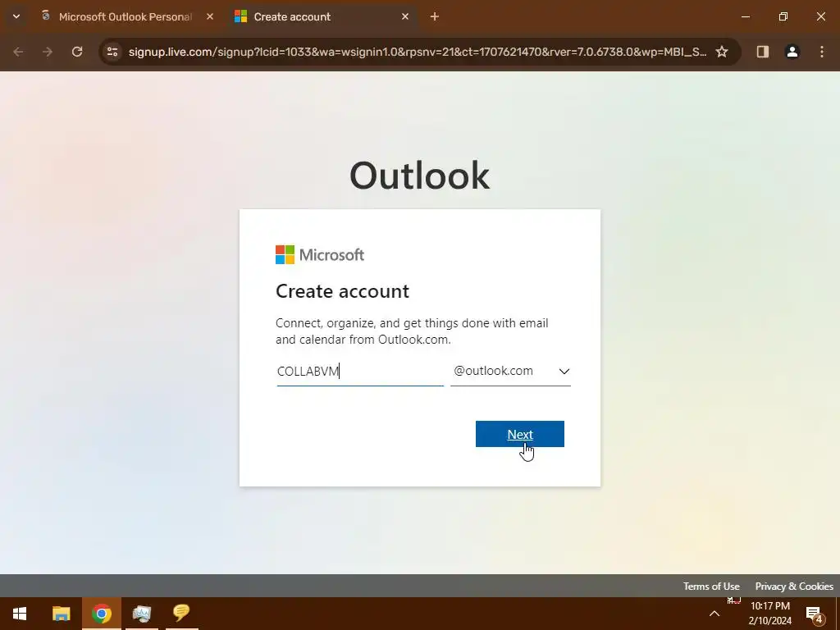This screenshot has height=630, width=840.
Task: Click the signup.live.com address bar URL
Action: coord(418,52)
